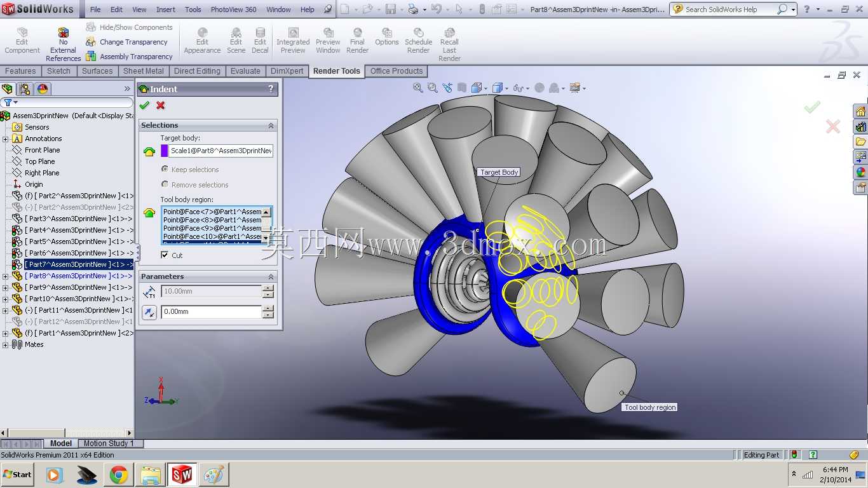This screenshot has height=488, width=868.
Task: Switch to the Evaluate tab
Action: [245, 71]
